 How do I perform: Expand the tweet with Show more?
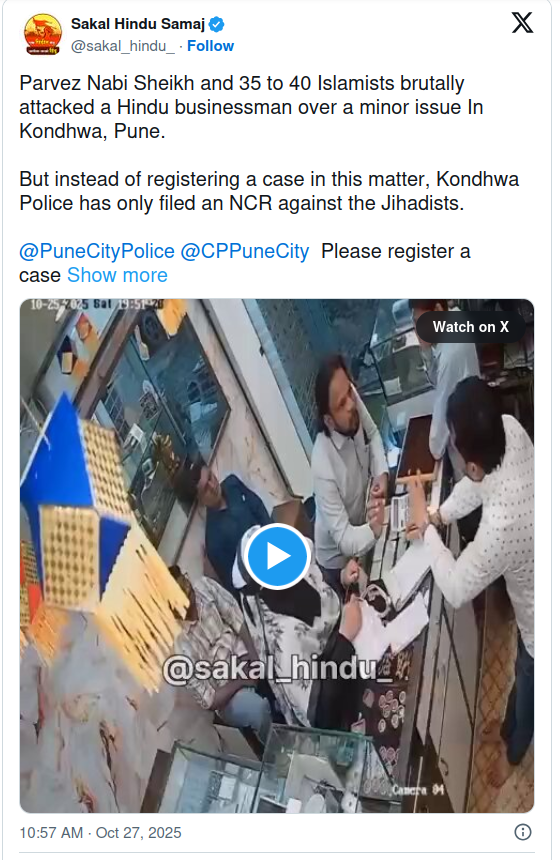click(x=117, y=275)
